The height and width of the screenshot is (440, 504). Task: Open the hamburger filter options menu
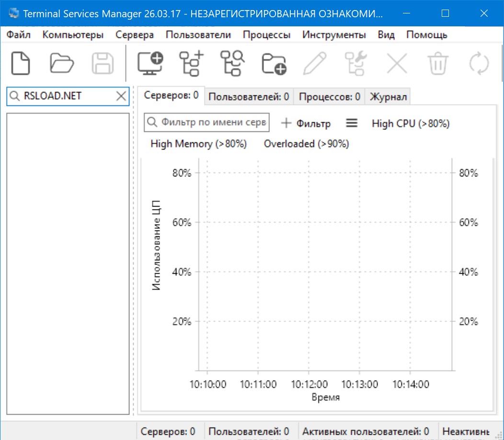click(352, 123)
